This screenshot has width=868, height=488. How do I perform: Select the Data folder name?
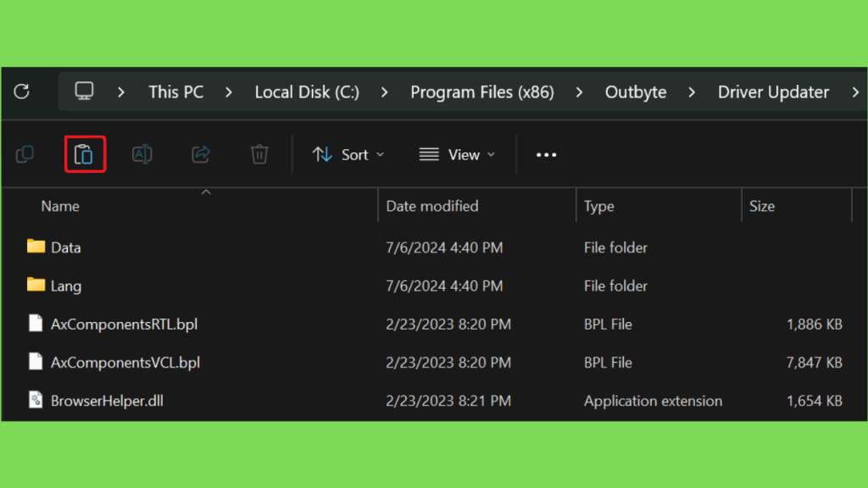click(x=66, y=247)
